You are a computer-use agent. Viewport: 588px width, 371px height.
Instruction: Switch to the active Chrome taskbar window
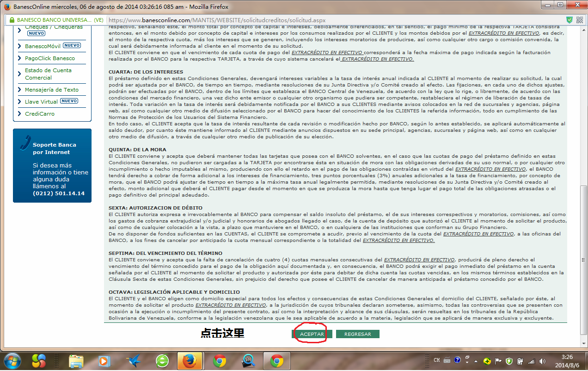(x=277, y=361)
